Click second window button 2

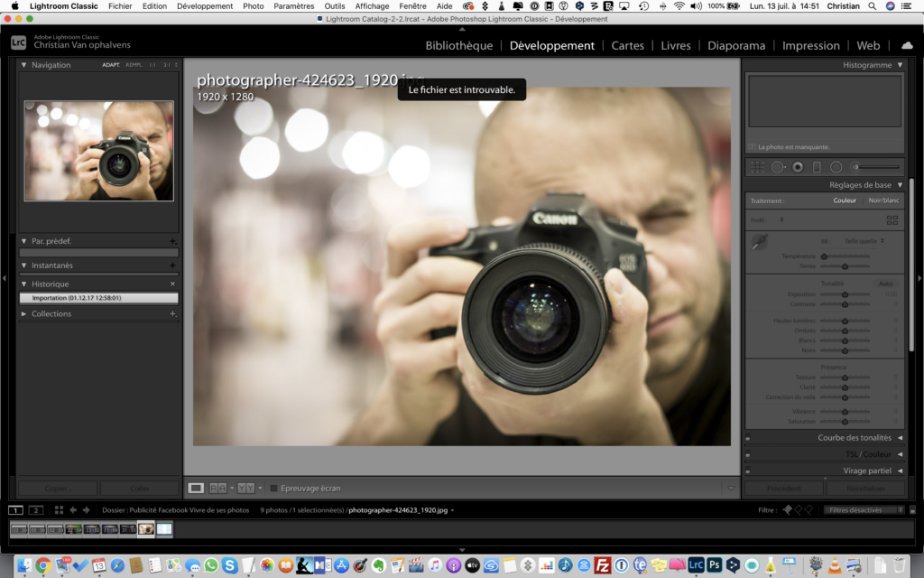36,510
